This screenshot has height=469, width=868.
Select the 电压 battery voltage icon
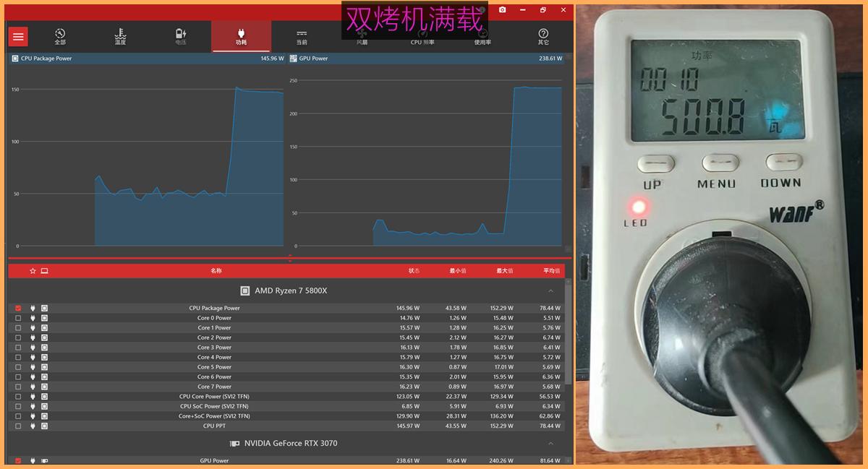pos(180,36)
